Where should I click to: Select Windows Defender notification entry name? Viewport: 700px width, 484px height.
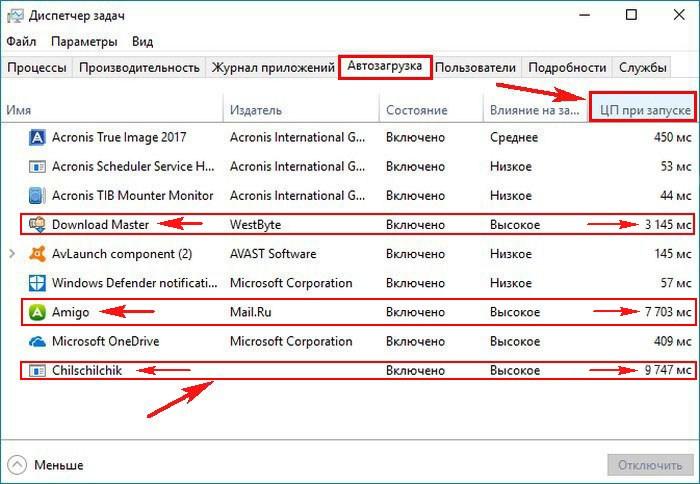pos(134,283)
